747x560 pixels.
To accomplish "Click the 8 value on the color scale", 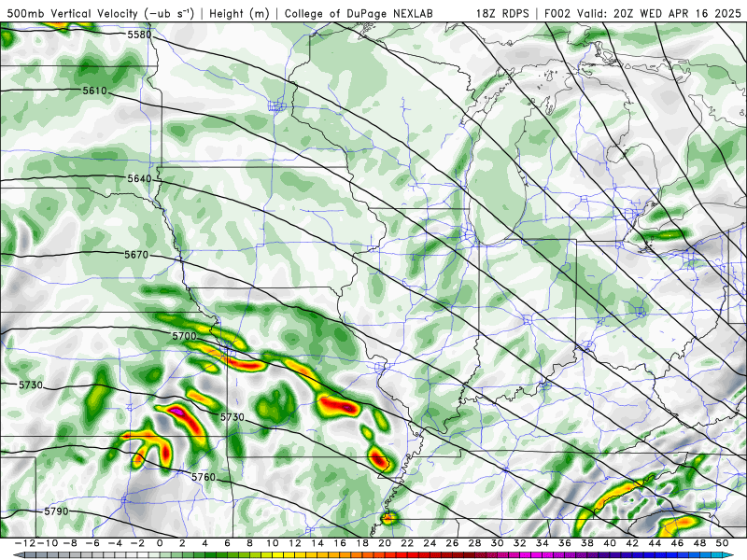I will [x=249, y=543].
